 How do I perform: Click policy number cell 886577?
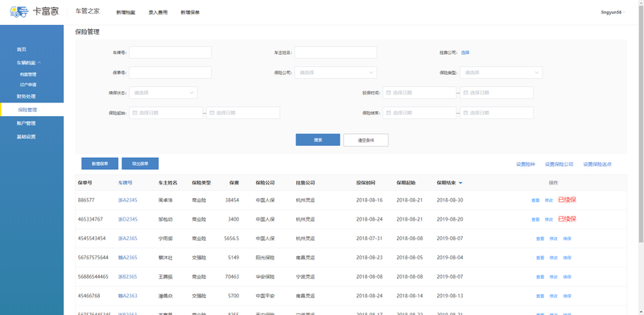click(x=86, y=201)
